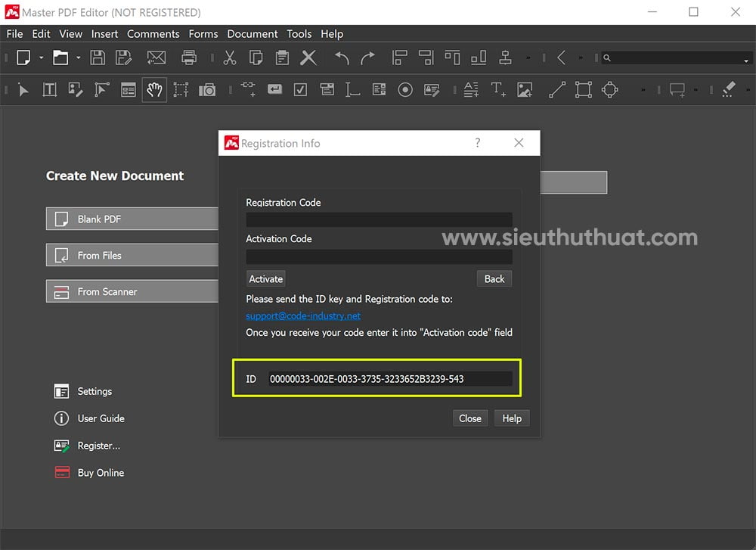Viewport: 756px width, 550px height.
Task: Click the Back button in dialog
Action: tap(494, 279)
